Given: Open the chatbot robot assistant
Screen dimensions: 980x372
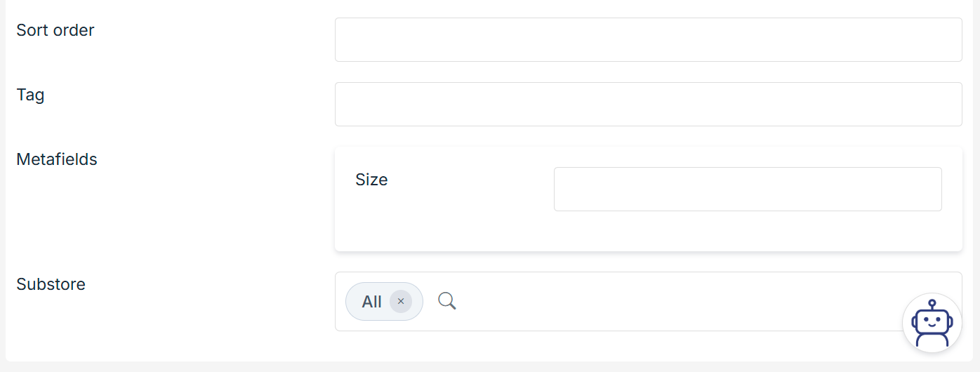Looking at the screenshot, I should 932,323.
